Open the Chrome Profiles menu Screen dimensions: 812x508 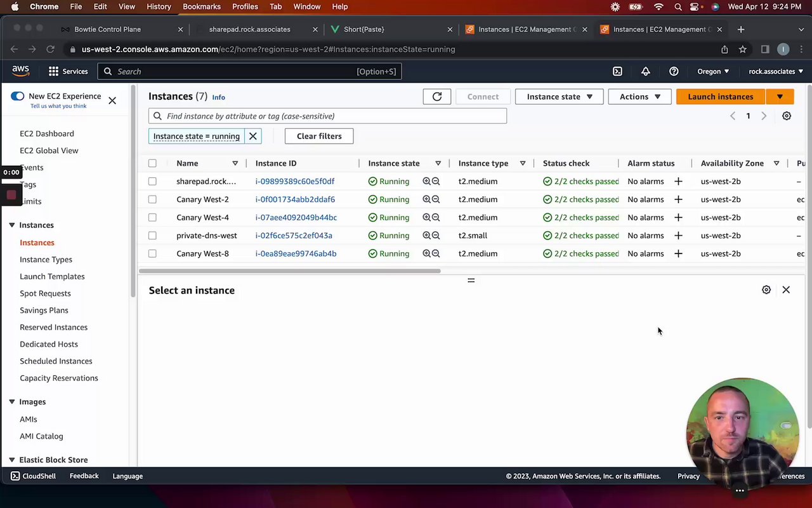tap(245, 6)
